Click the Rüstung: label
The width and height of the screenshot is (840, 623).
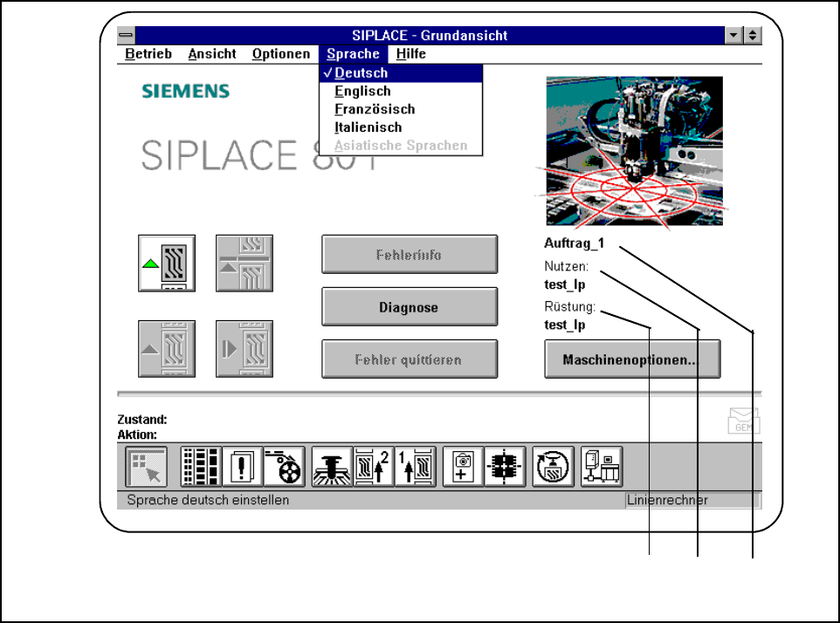[x=570, y=306]
